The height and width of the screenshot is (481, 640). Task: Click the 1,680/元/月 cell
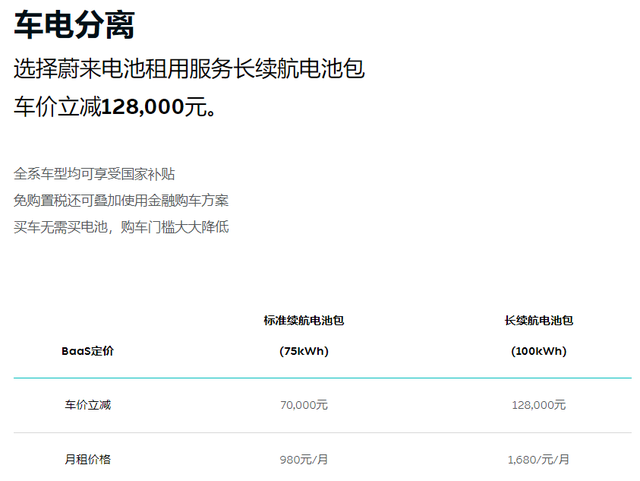(539, 460)
